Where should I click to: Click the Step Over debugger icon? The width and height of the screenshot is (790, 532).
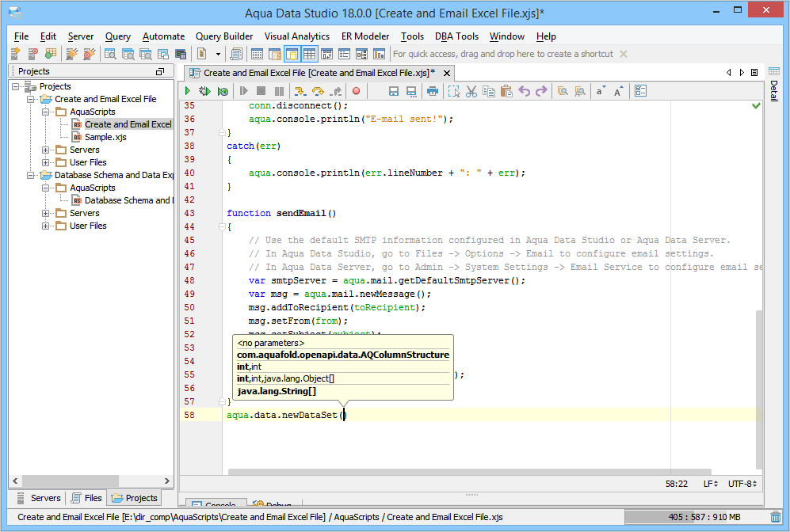(318, 91)
